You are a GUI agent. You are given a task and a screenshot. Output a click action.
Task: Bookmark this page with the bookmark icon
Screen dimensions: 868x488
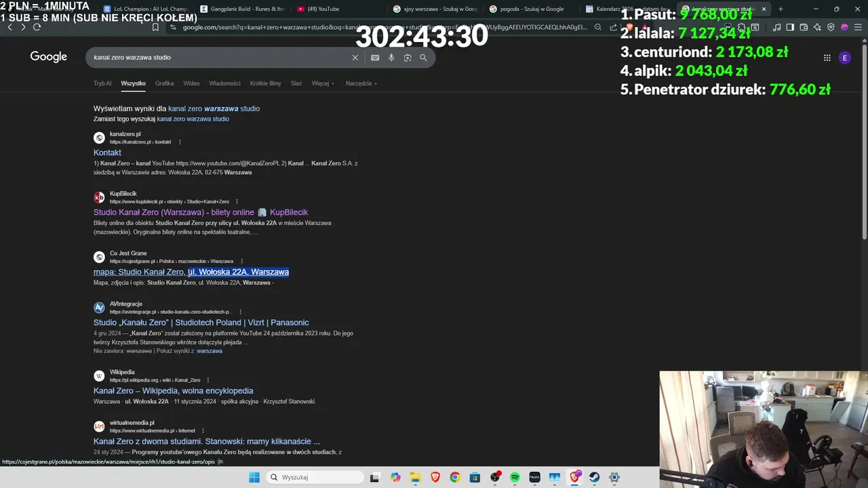(155, 27)
